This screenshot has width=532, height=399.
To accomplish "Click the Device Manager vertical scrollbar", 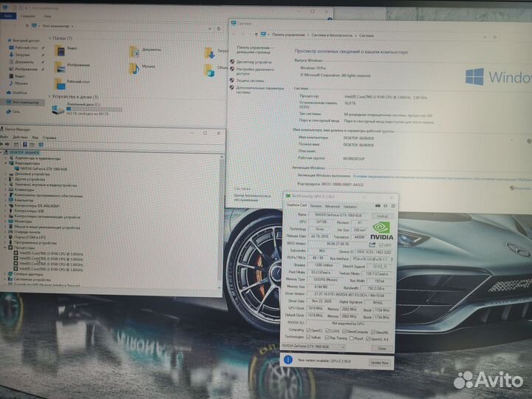I will coord(222,222).
